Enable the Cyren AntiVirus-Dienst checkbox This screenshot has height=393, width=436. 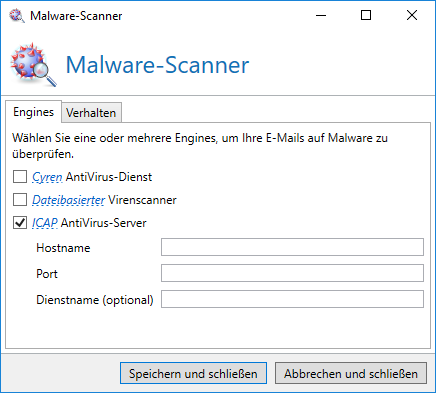pyautogui.click(x=20, y=177)
